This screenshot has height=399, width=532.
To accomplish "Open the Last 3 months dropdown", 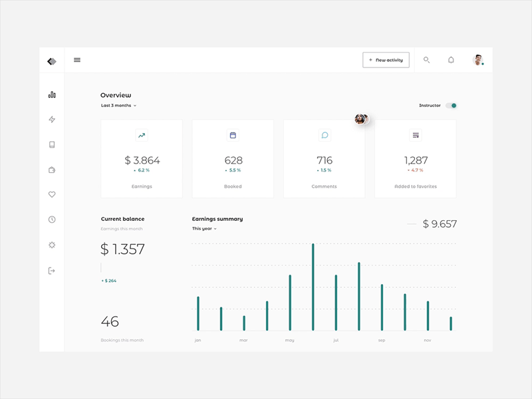I will (118, 105).
